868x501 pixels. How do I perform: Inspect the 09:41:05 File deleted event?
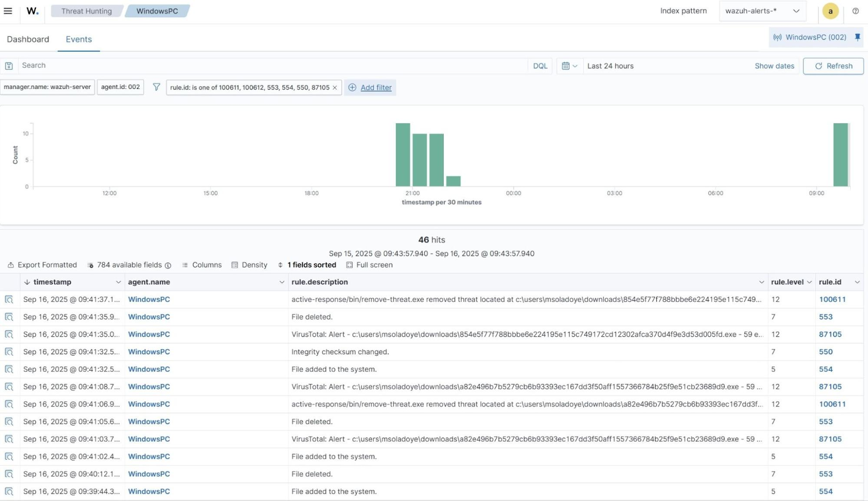[9, 422]
